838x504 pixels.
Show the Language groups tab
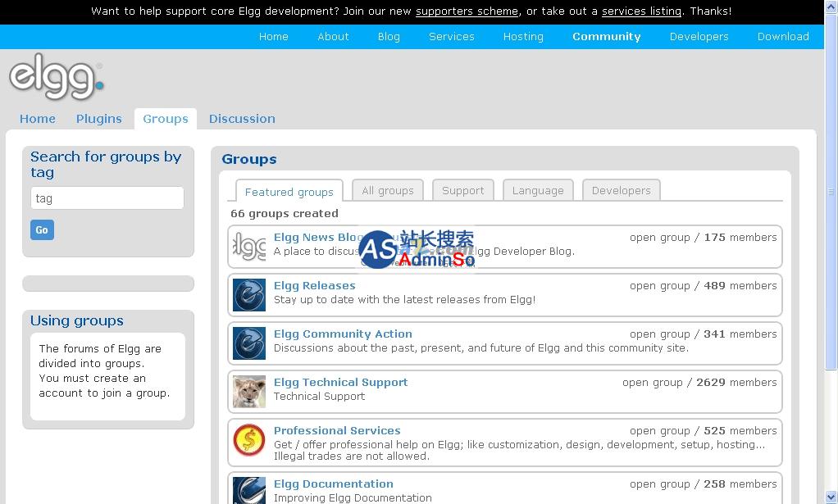click(538, 190)
